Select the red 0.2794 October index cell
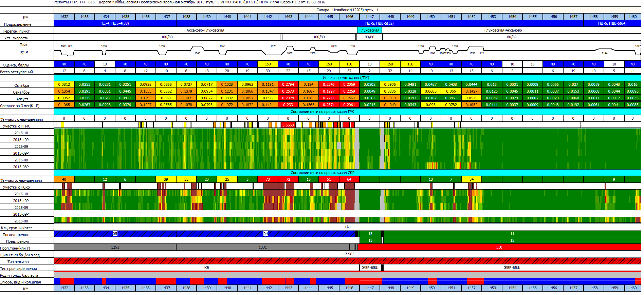 point(288,84)
